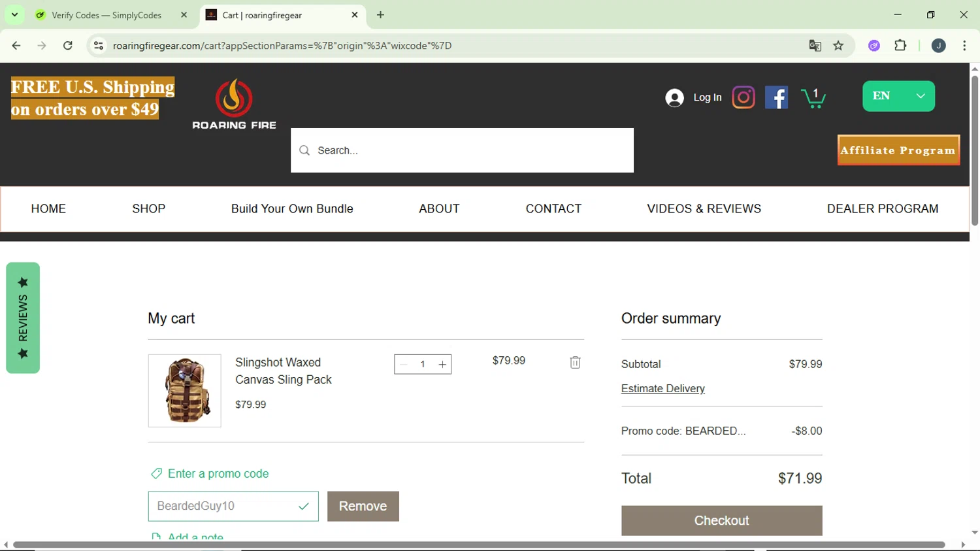This screenshot has height=551, width=980.
Task: Click the Order summary heading
Action: 671,318
